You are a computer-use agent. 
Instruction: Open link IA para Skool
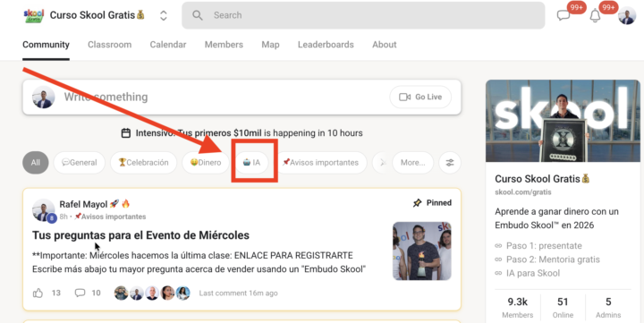(x=533, y=273)
